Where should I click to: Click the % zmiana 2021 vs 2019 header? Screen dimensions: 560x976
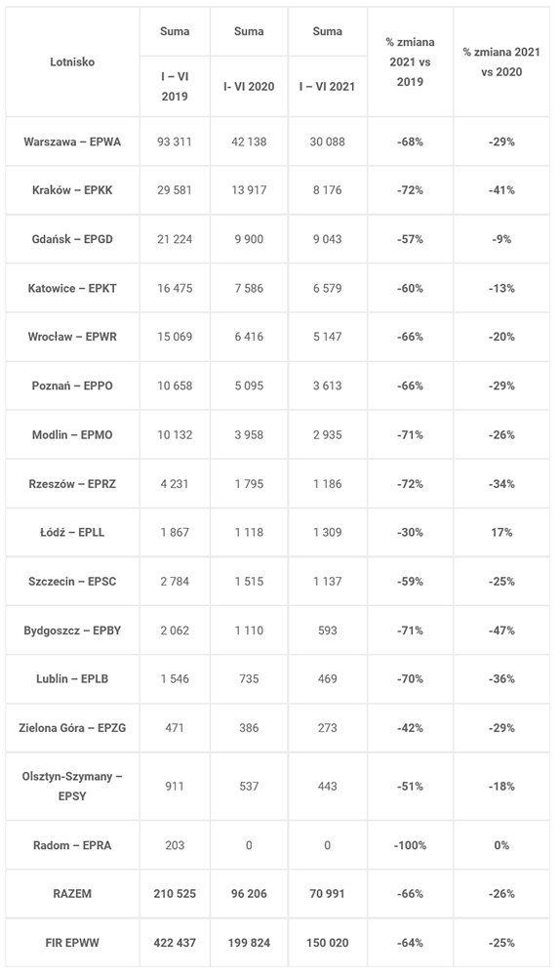point(410,62)
